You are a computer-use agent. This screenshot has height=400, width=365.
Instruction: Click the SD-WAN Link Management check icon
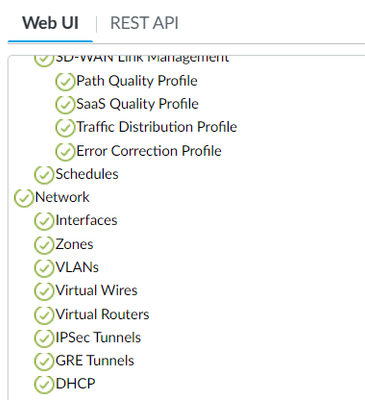44,60
